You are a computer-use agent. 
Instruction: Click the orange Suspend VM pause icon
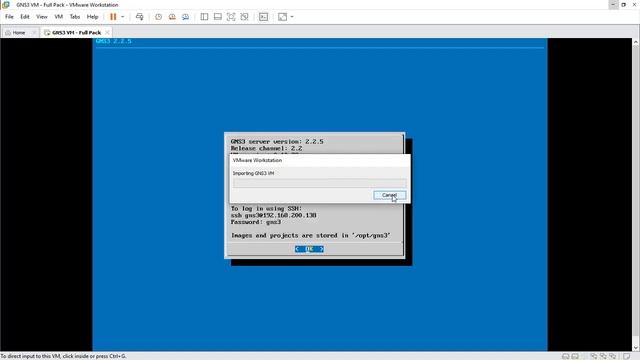pyautogui.click(x=113, y=17)
